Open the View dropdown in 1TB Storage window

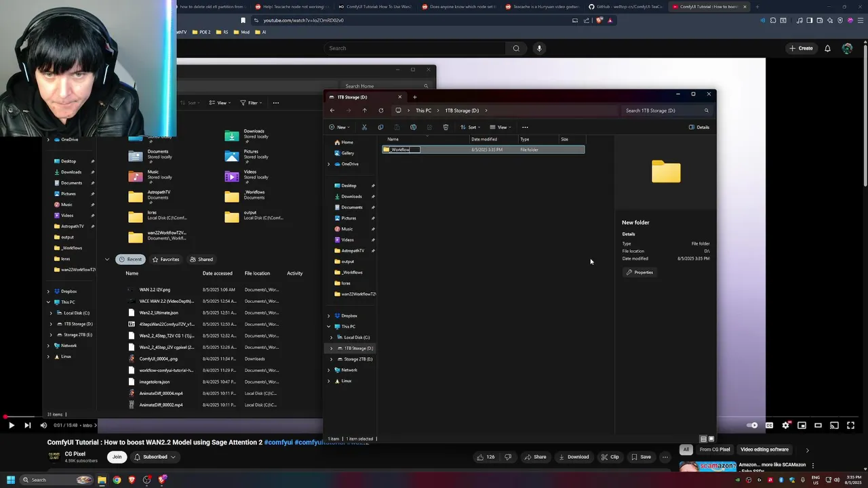500,127
